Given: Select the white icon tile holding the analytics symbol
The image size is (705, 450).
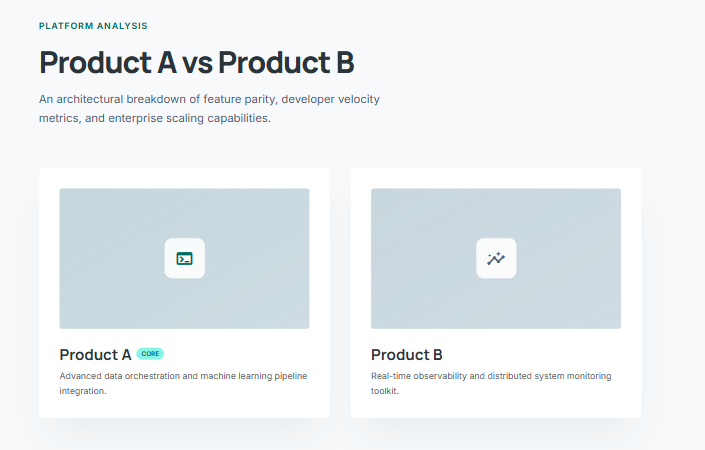Looking at the screenshot, I should (x=496, y=258).
